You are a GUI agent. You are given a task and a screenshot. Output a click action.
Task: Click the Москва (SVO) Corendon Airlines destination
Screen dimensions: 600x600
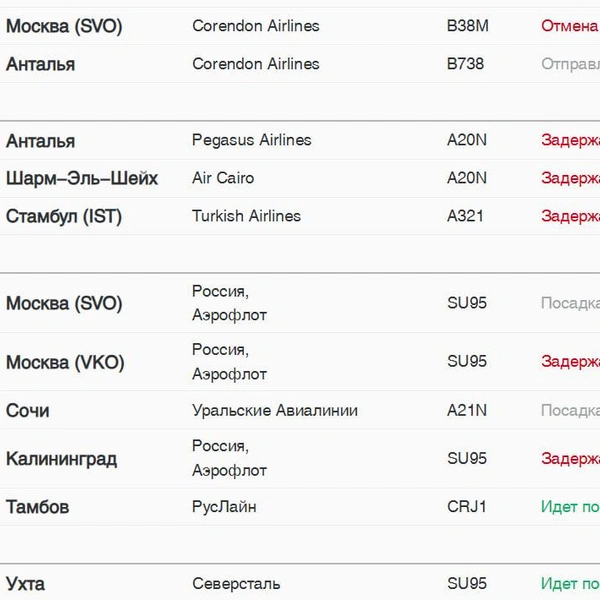(x=64, y=26)
